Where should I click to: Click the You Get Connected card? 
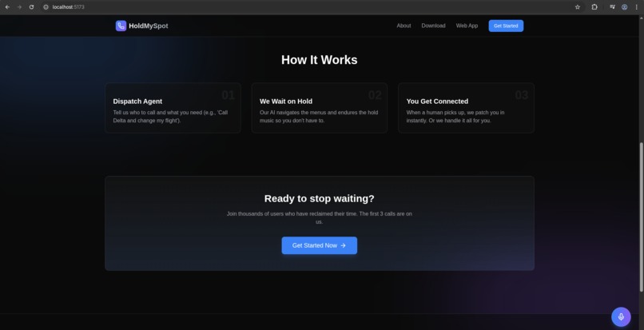[466, 108]
